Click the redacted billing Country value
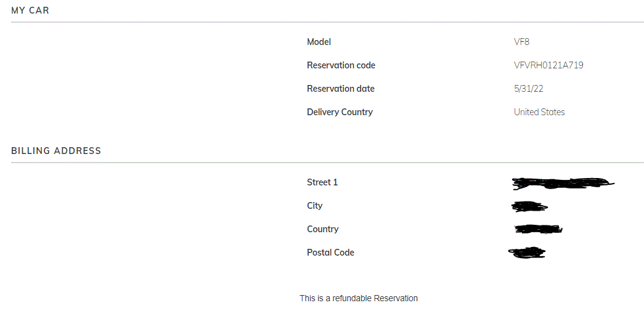The height and width of the screenshot is (316, 644). click(x=538, y=229)
